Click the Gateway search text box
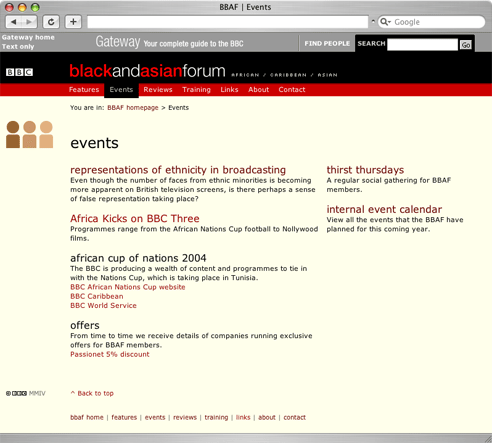The image size is (492, 443). [422, 44]
